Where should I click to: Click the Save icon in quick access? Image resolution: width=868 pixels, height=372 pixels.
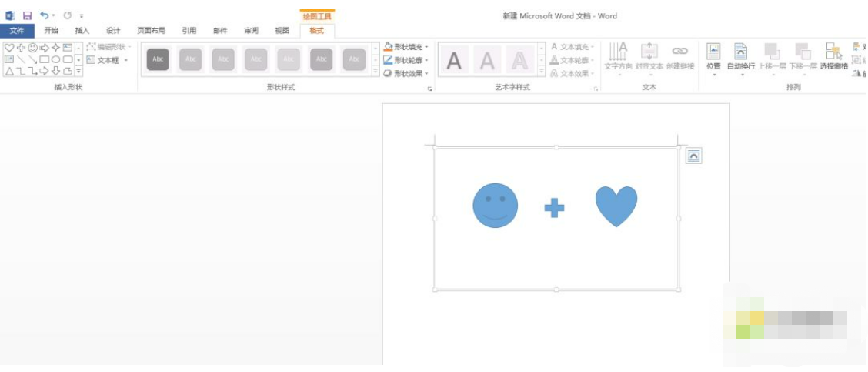pos(27,15)
